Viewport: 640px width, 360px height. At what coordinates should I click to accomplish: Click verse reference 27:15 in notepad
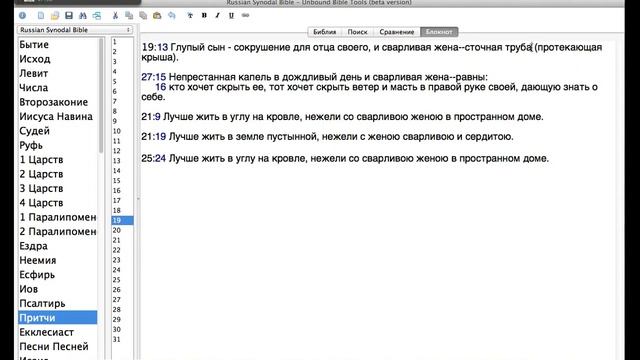click(x=154, y=77)
